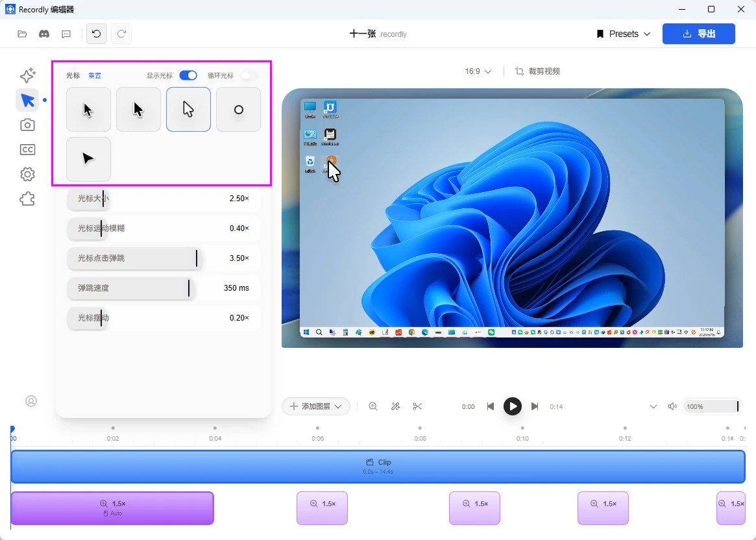
Task: Adjust the 弹跳速度 slider
Action: tap(164, 288)
